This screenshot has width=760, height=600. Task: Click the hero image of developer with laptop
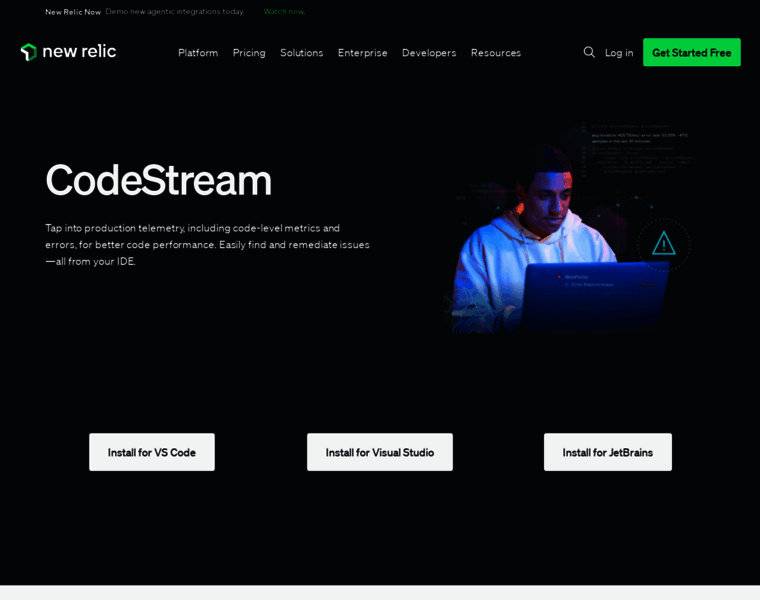570,228
